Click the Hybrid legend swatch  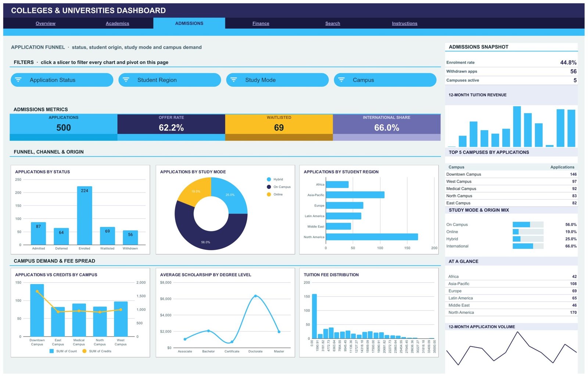click(269, 179)
